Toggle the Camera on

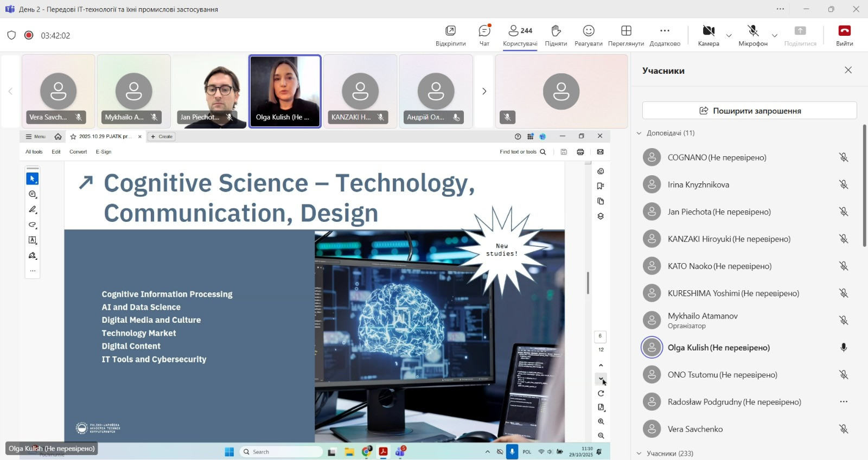click(x=708, y=31)
